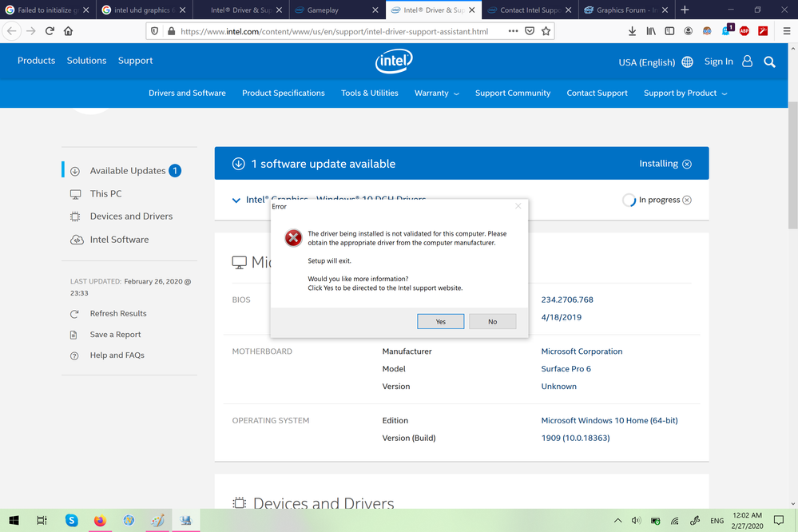Open the Support menu in header
Screen dimensions: 798x532
click(x=135, y=61)
